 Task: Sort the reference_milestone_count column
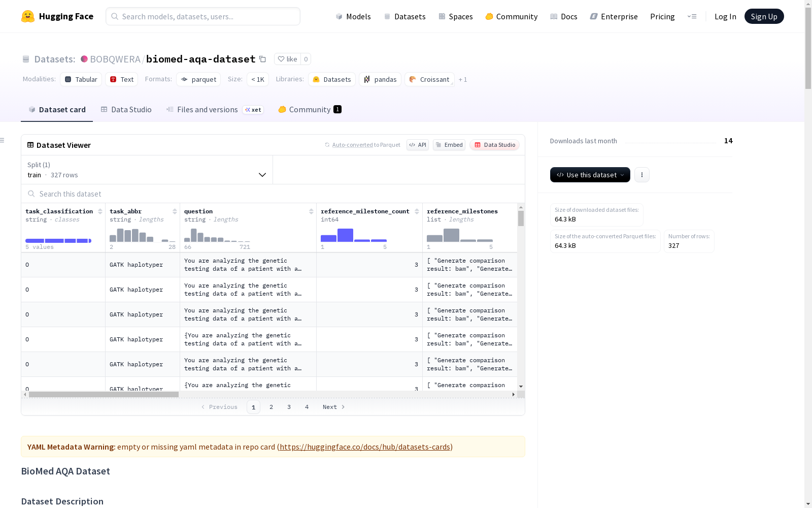(417, 211)
